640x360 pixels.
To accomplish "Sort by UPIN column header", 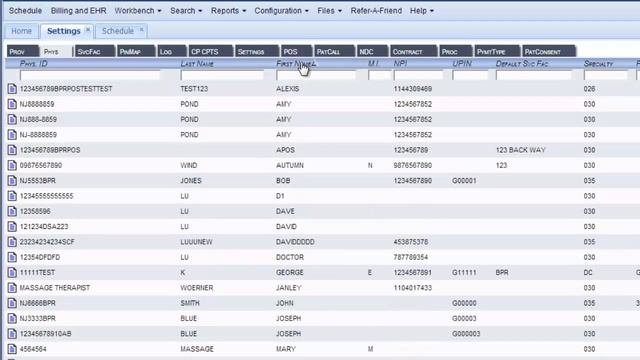I will tap(462, 64).
